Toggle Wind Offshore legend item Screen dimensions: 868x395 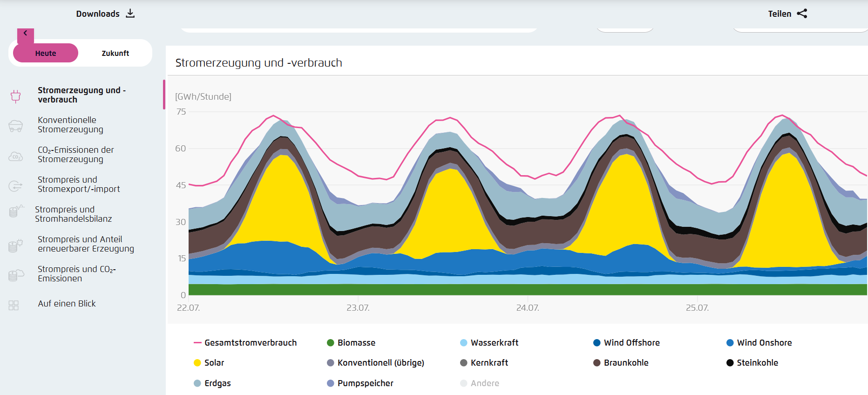pos(631,343)
